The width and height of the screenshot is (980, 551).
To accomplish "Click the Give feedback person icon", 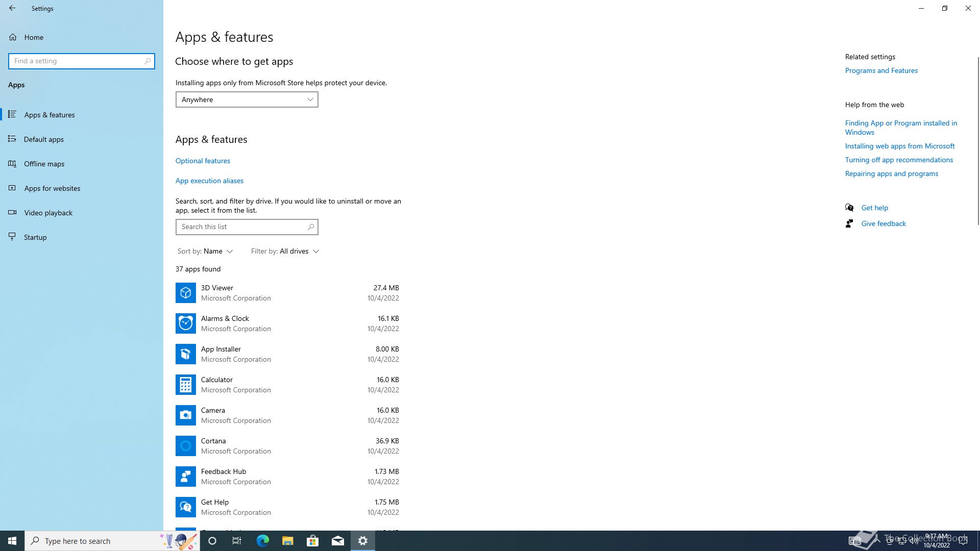I will click(x=849, y=223).
